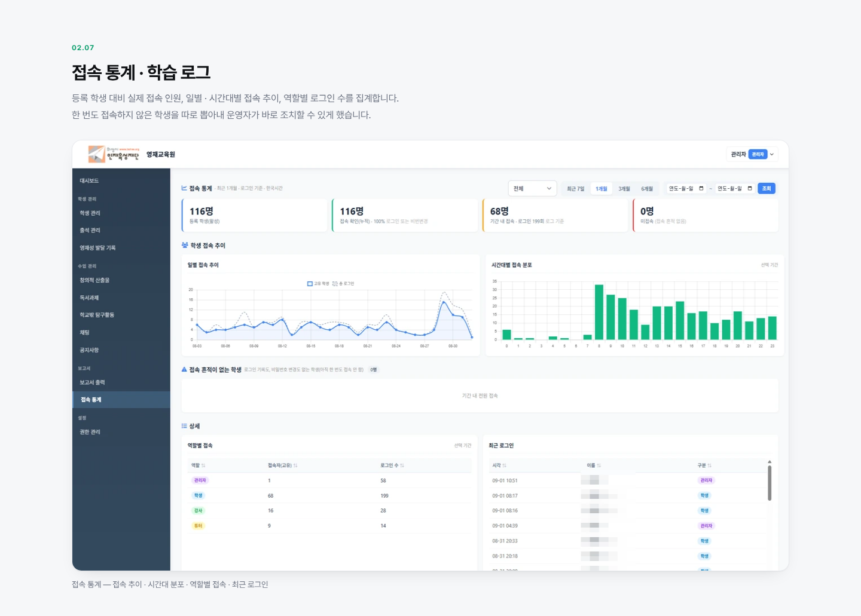861x616 pixels.
Task: Sort 역할별 접속 table by 역할 column
Action: click(198, 465)
